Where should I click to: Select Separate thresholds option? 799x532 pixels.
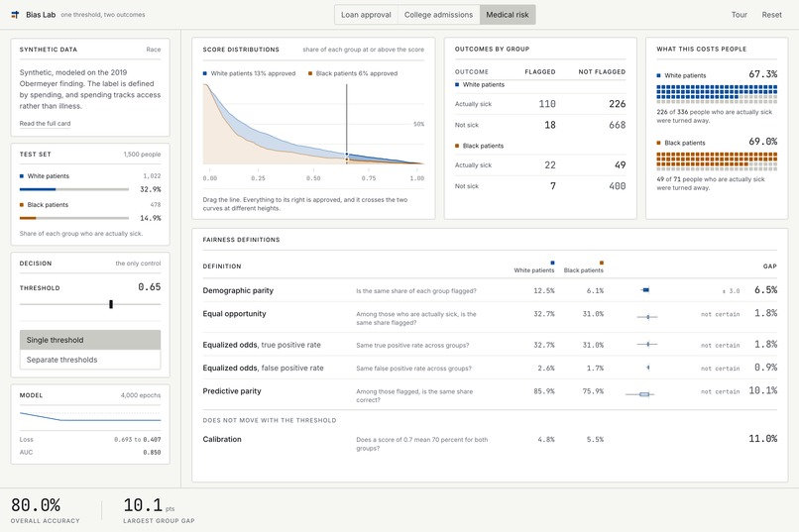(x=90, y=360)
